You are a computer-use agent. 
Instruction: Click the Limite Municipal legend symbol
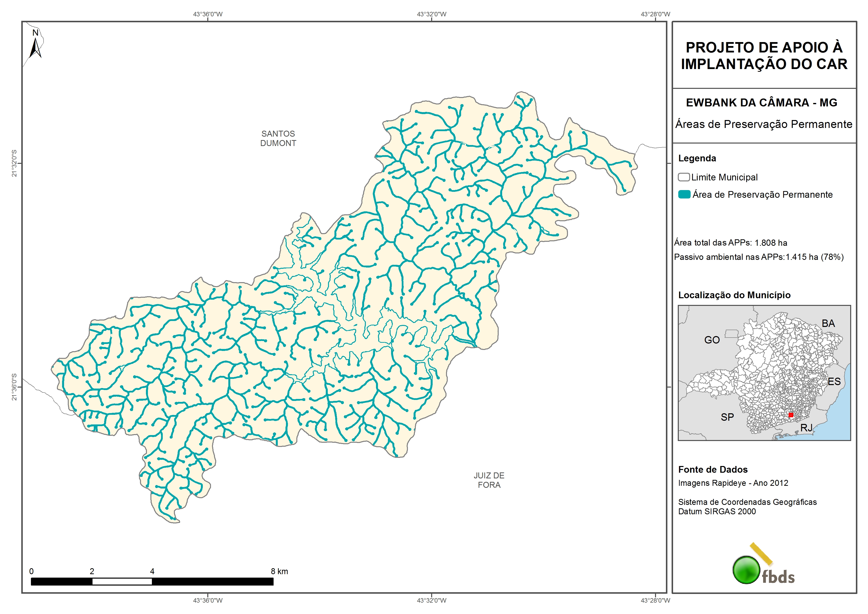pos(683,177)
